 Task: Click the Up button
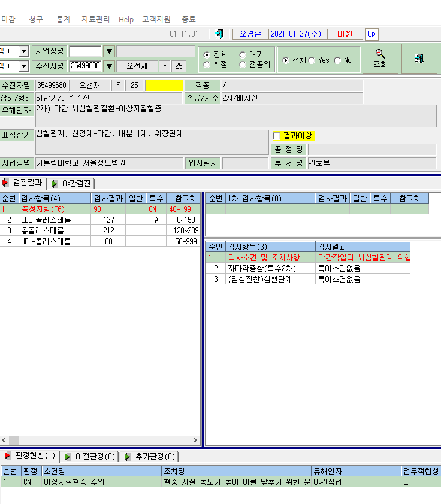pos(371,34)
